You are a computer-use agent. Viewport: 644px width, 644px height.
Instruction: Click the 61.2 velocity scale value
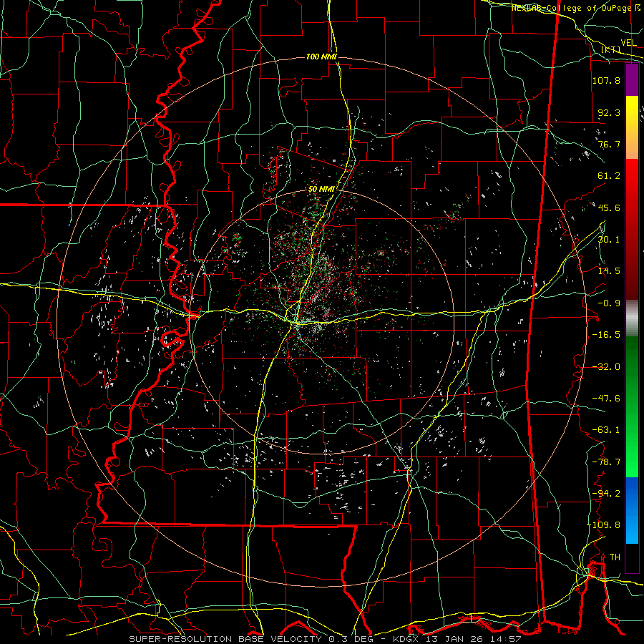(609, 176)
